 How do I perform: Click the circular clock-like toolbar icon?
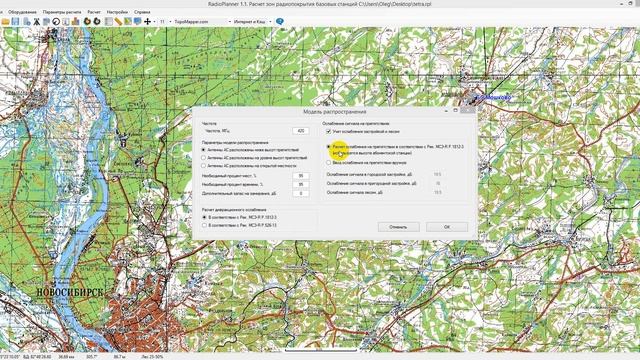56,22
